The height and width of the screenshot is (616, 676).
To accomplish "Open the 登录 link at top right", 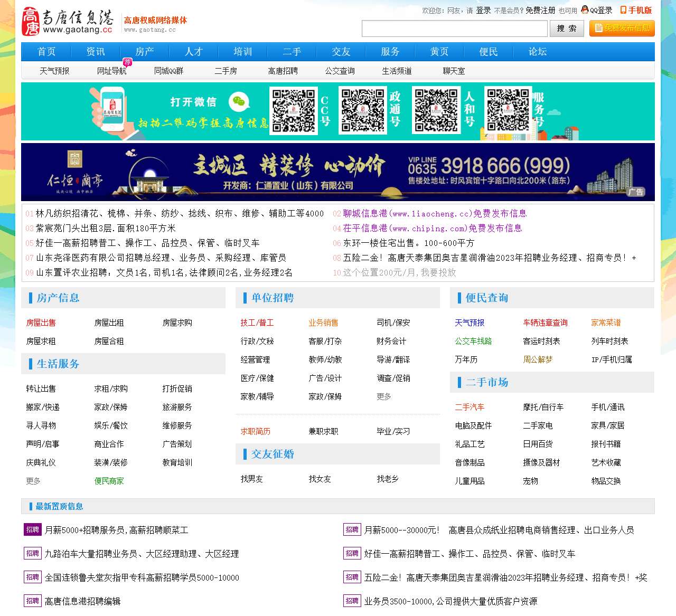I will pyautogui.click(x=482, y=10).
